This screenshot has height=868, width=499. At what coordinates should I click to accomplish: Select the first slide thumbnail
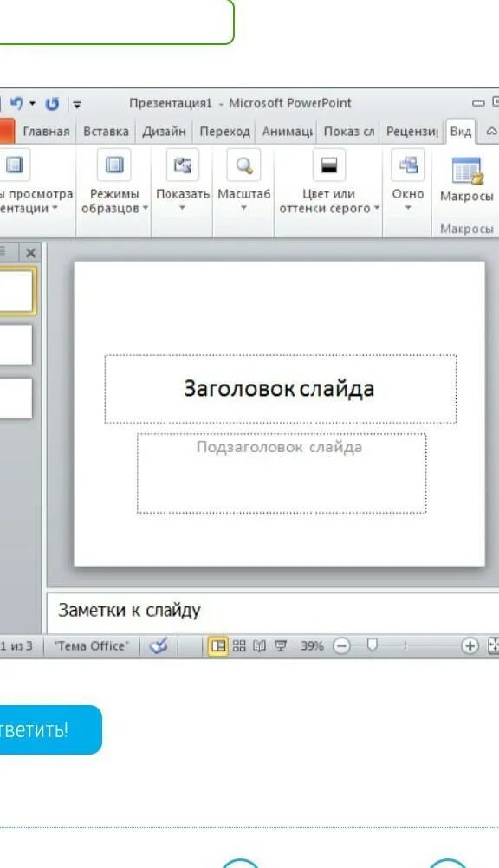point(16,291)
